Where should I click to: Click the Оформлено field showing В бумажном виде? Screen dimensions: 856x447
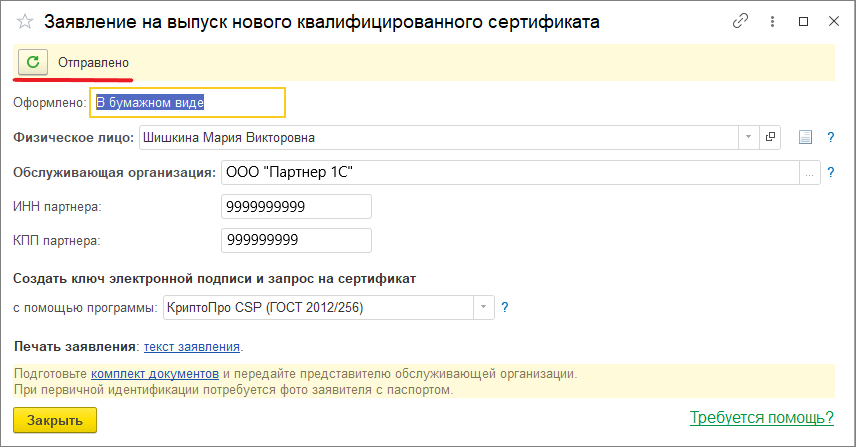coord(187,101)
